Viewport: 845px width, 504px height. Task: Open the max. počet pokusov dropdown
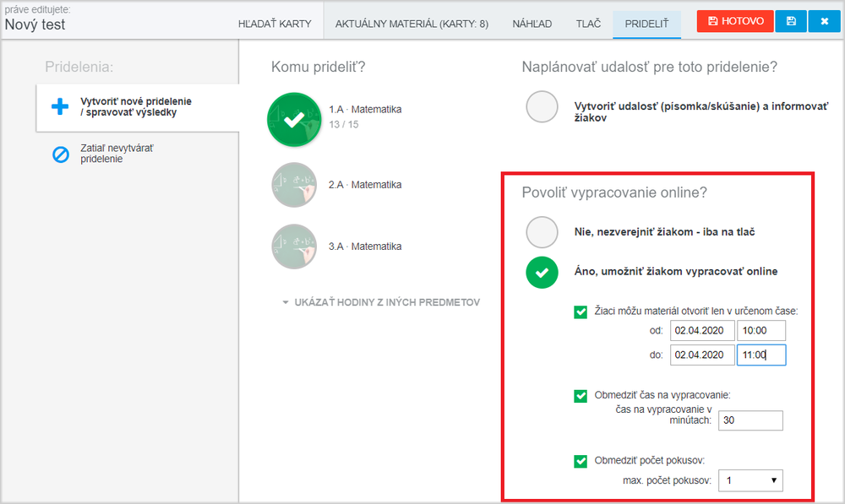(x=750, y=480)
